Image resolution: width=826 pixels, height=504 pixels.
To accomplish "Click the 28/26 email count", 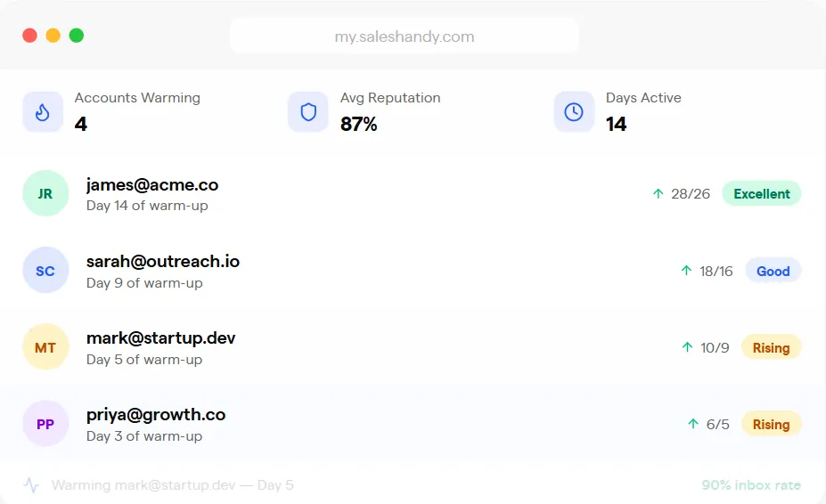I will coord(691,194).
